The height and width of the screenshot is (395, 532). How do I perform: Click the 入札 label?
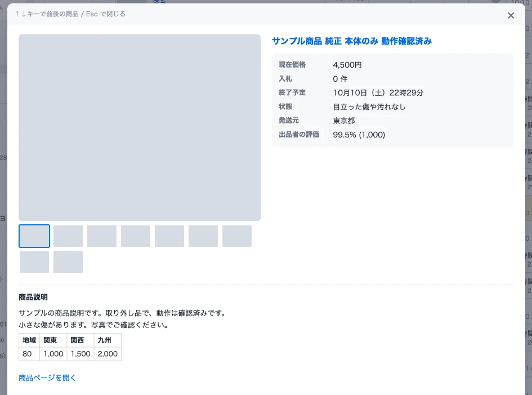pos(285,78)
